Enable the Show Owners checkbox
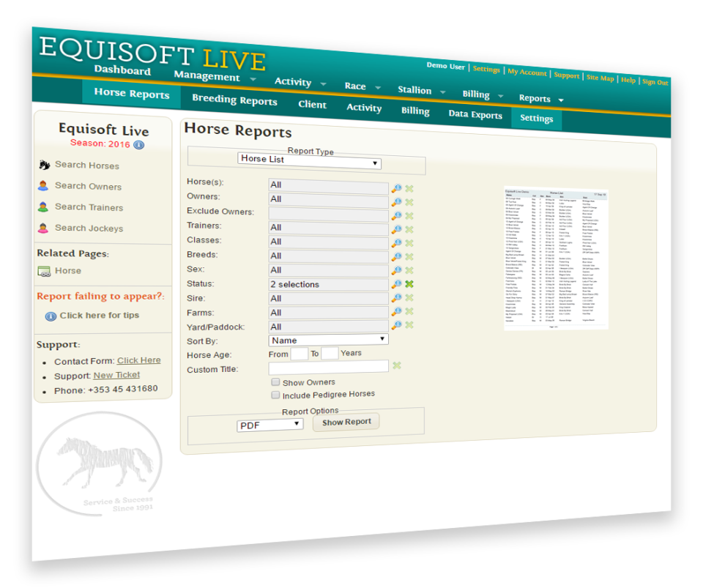This screenshot has height=588, width=703. (x=275, y=382)
